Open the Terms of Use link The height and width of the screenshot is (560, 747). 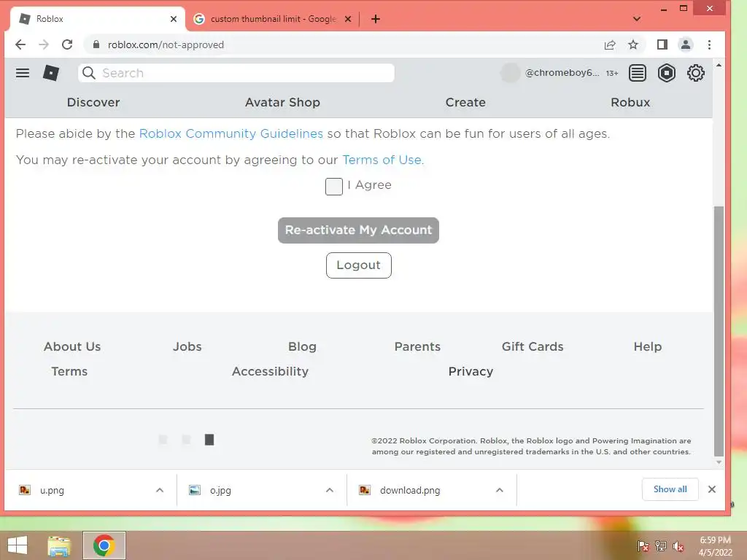(383, 160)
